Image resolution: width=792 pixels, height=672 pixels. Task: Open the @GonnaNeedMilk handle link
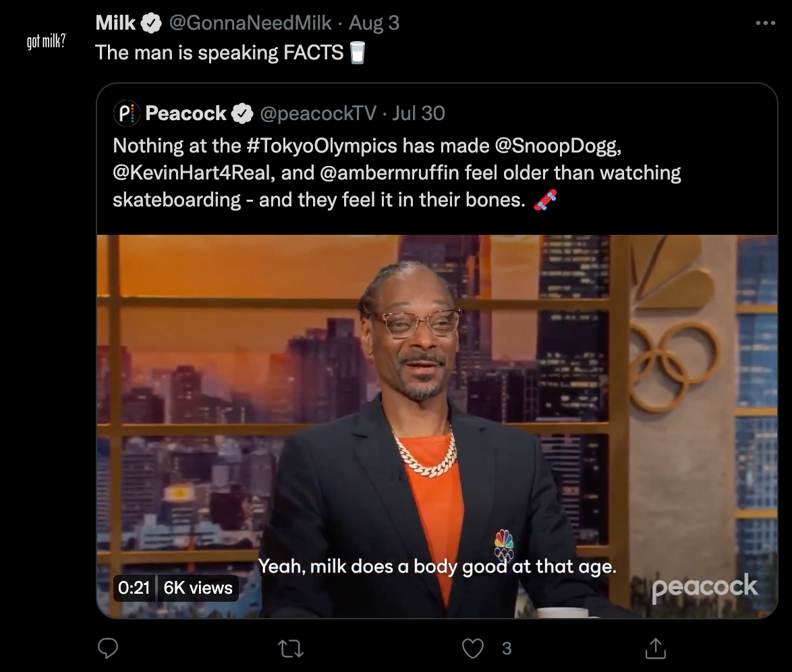point(250,23)
